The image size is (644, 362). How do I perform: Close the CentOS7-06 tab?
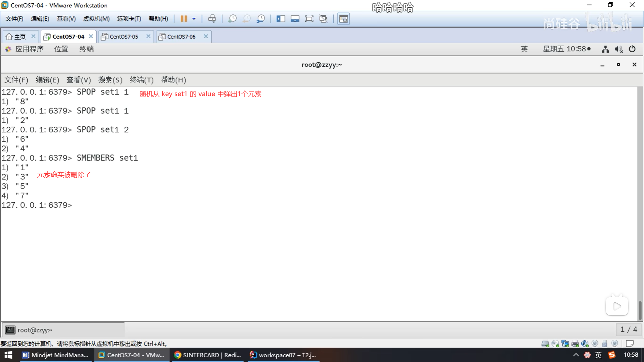pyautogui.click(x=206, y=36)
